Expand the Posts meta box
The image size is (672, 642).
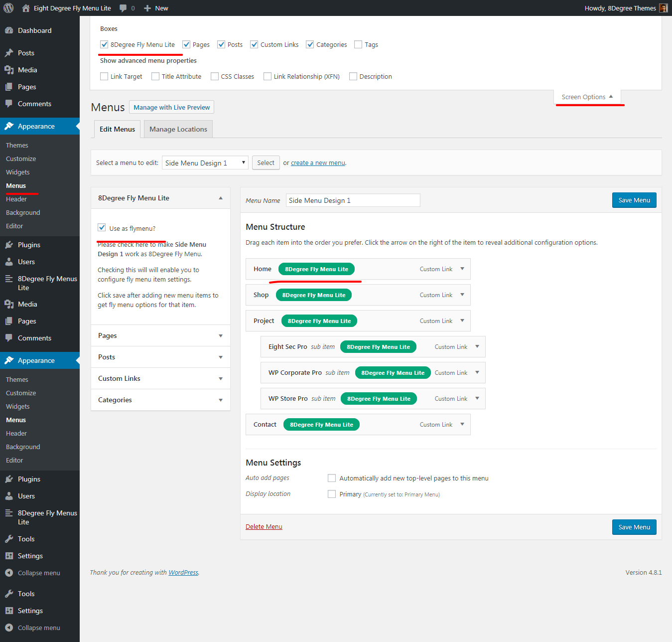[x=221, y=357]
